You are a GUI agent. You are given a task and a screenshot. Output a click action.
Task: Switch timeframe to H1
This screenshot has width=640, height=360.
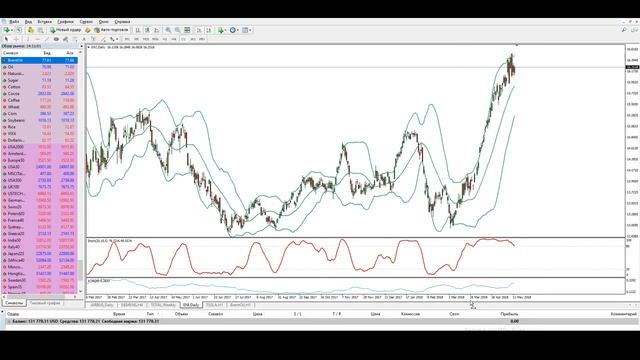[x=164, y=39]
